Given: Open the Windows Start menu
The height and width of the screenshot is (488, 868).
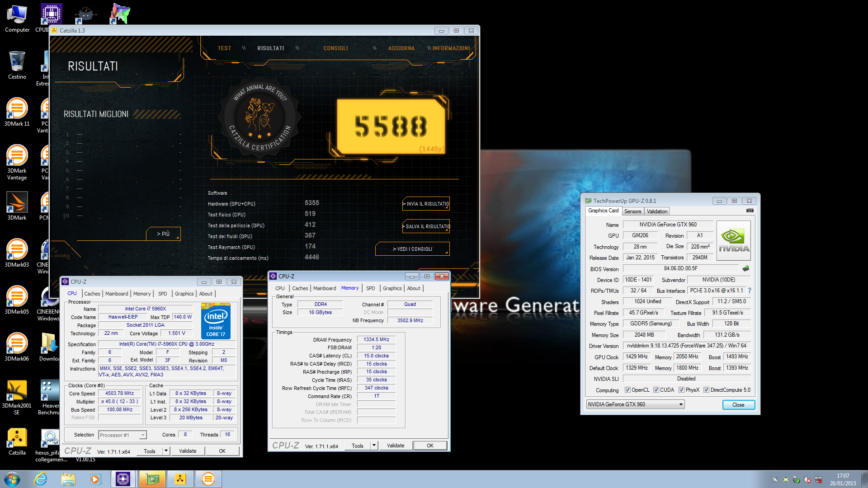Looking at the screenshot, I should click(x=12, y=479).
